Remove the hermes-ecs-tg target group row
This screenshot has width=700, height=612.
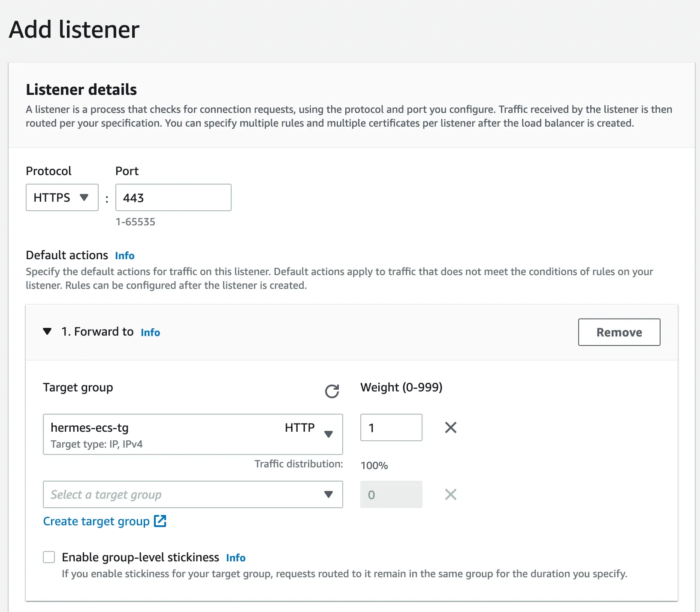(450, 427)
